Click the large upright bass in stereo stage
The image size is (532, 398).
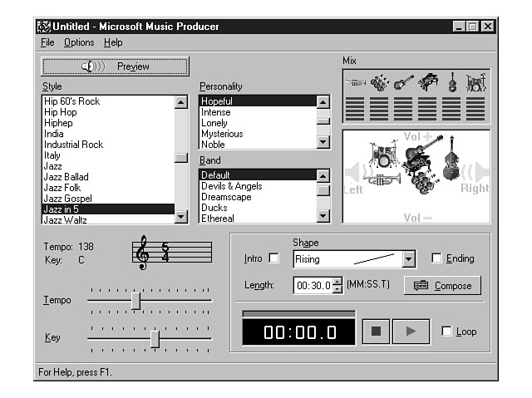tap(451, 160)
